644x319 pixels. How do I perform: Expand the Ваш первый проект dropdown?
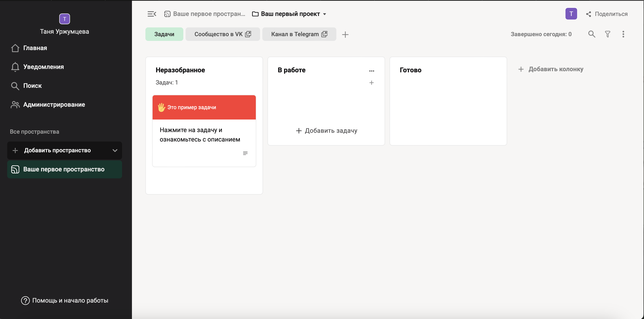point(324,14)
